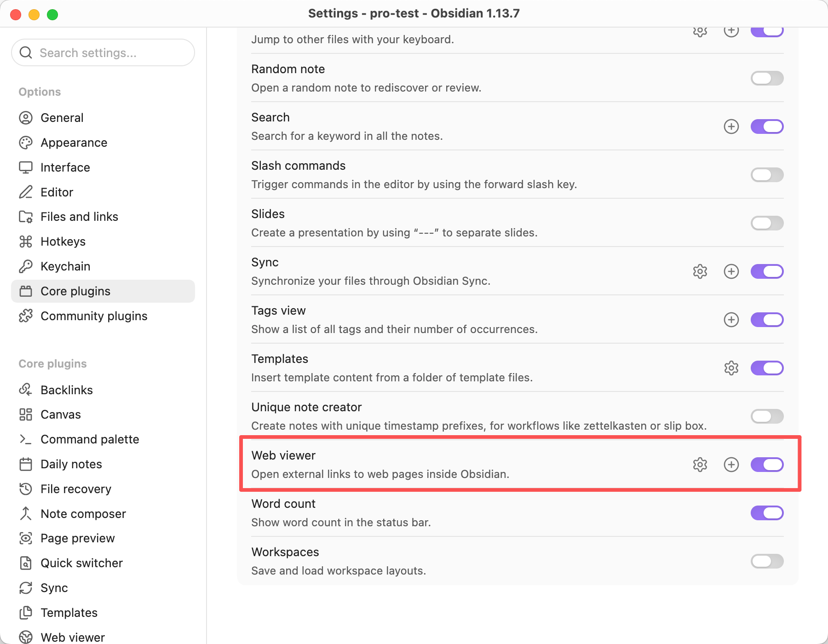
Task: Click the General account icon in sidebar
Action: tap(26, 118)
